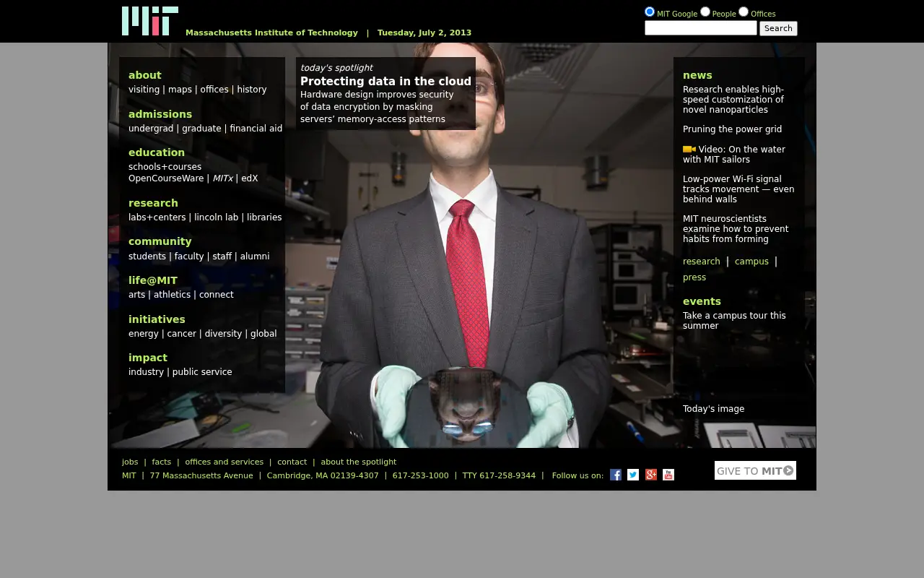The image size is (924, 578).
Task: Open the research section heading in sidebar
Action: [153, 203]
